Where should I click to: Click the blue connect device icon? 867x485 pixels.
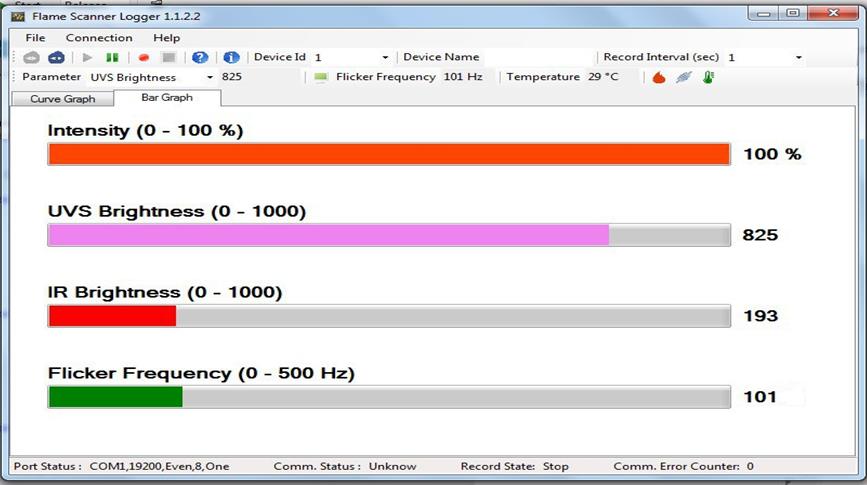click(x=56, y=58)
